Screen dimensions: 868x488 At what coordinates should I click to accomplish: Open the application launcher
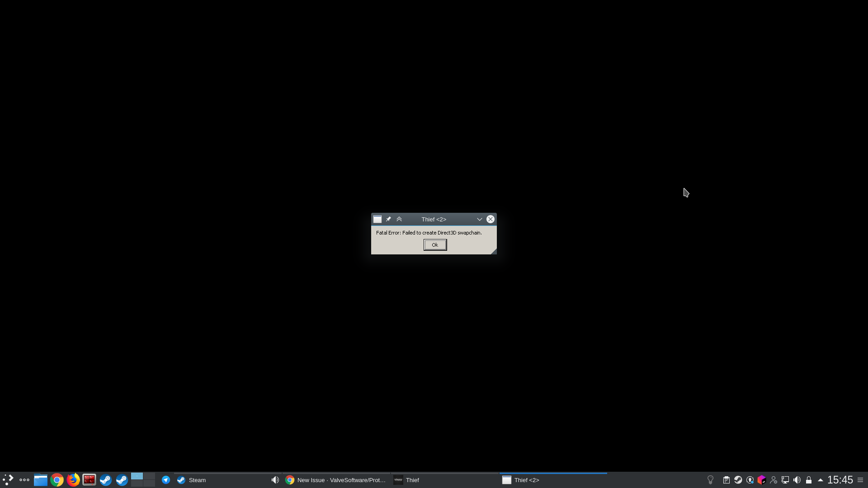coord(8,480)
